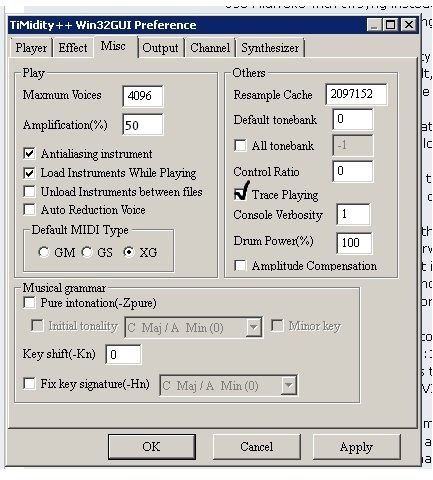
Task: Select GM as default MIDI type
Action: [x=44, y=252]
